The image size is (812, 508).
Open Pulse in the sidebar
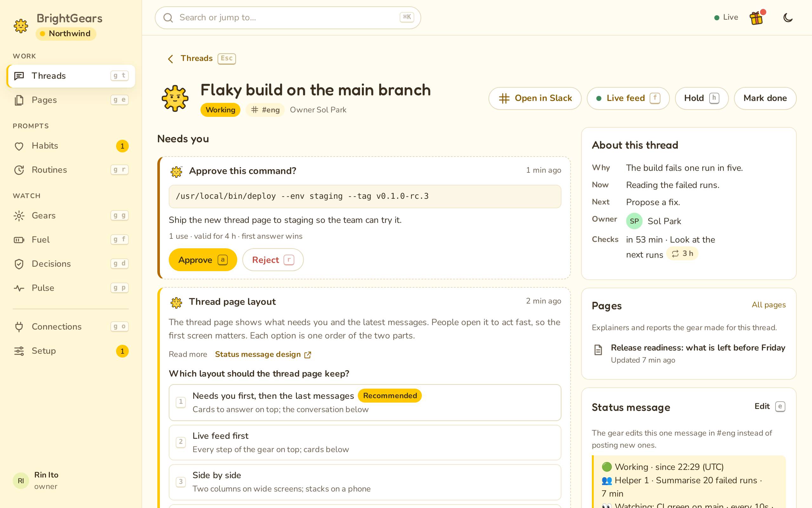click(x=71, y=288)
